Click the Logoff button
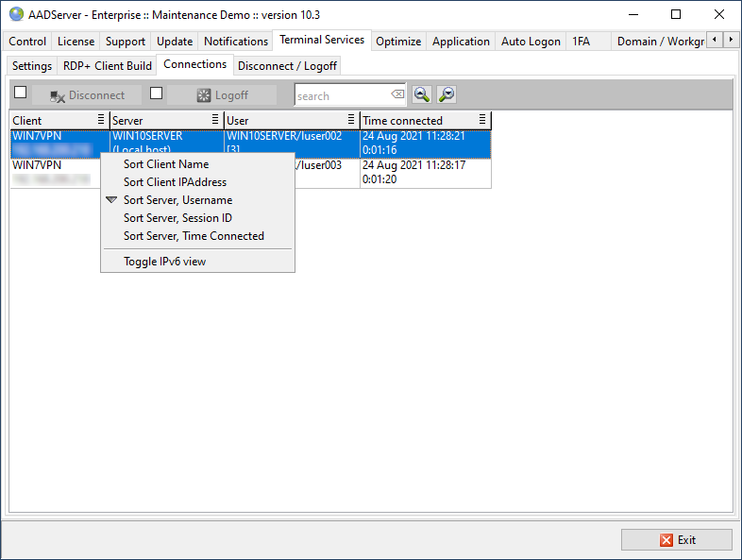The width and height of the screenshot is (742, 560). click(222, 95)
